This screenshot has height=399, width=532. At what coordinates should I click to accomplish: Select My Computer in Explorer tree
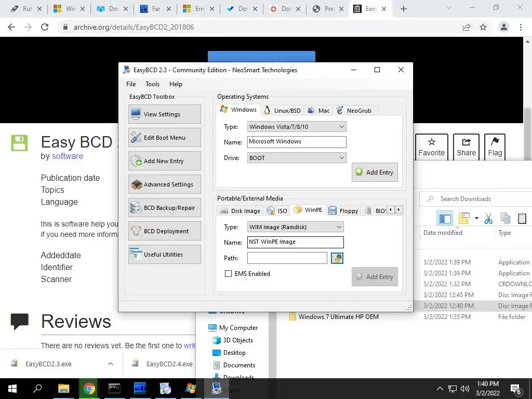pyautogui.click(x=233, y=327)
